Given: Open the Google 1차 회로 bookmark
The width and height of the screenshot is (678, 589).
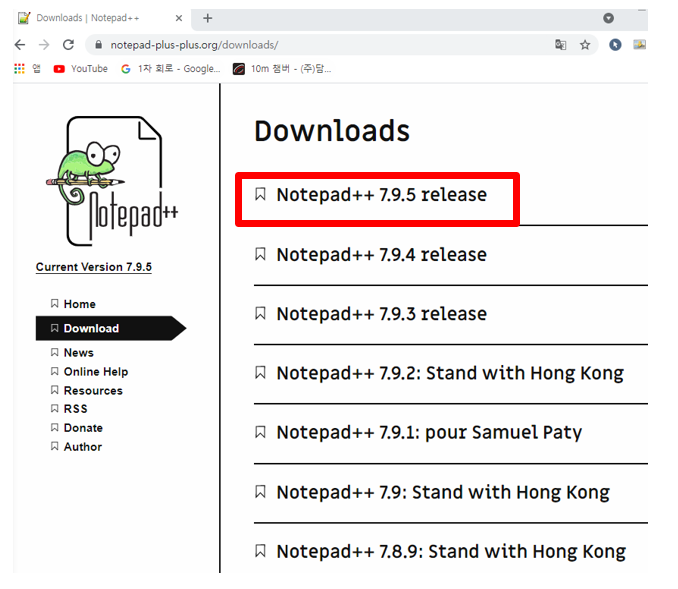Looking at the screenshot, I should click(x=171, y=69).
